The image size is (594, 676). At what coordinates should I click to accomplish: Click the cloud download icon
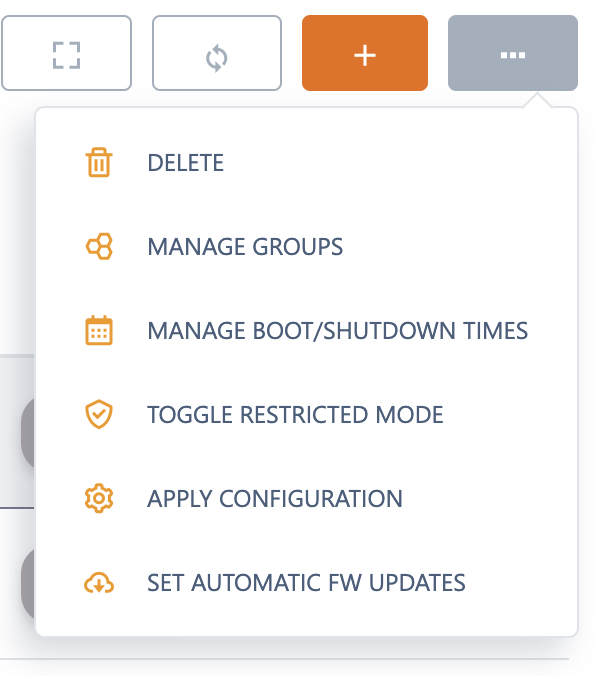coord(99,583)
